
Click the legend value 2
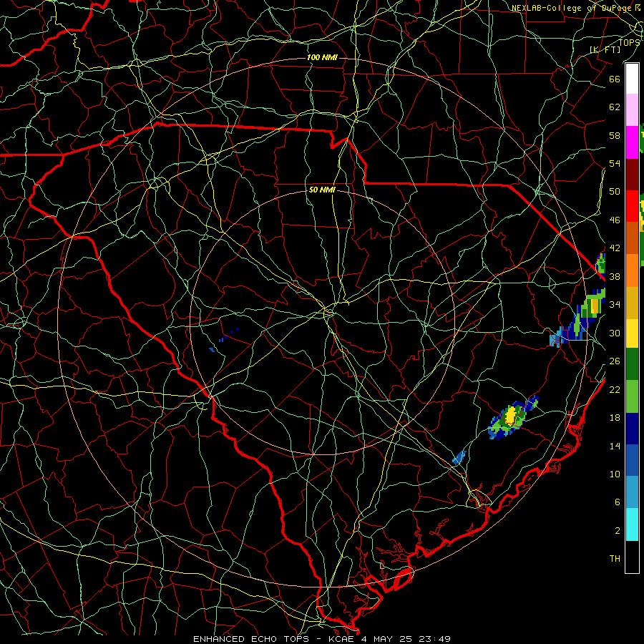617,530
